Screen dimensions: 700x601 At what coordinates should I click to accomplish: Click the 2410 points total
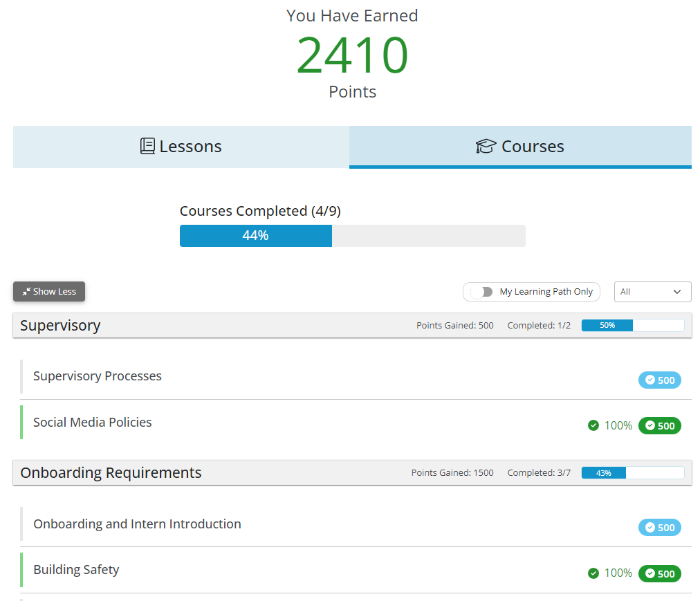point(352,55)
